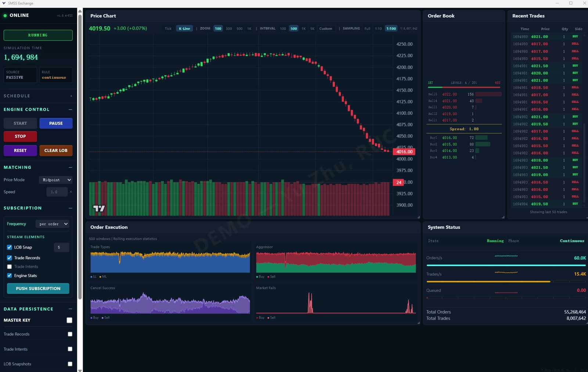
Task: Click the Spread: 1.00 label
Action: pos(464,129)
